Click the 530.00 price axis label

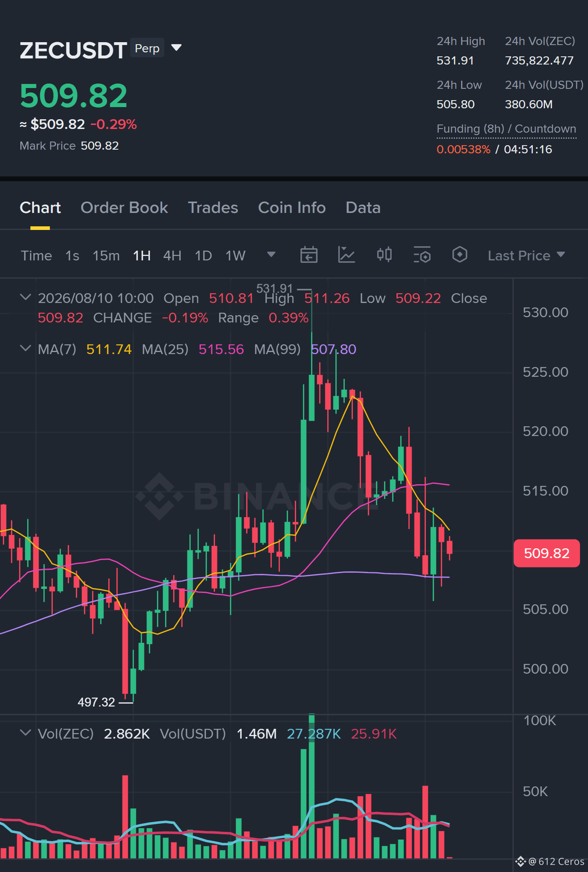point(545,312)
